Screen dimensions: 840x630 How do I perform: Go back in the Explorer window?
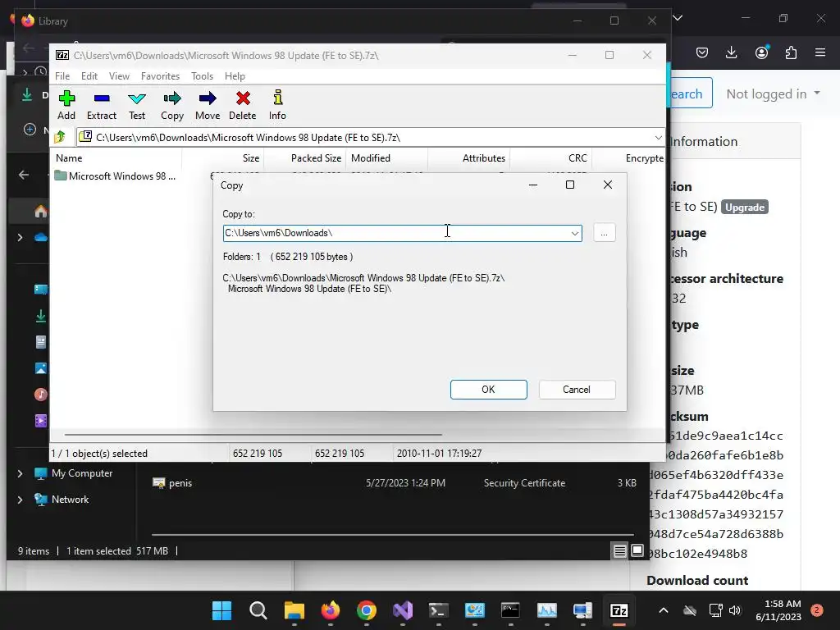tap(24, 175)
